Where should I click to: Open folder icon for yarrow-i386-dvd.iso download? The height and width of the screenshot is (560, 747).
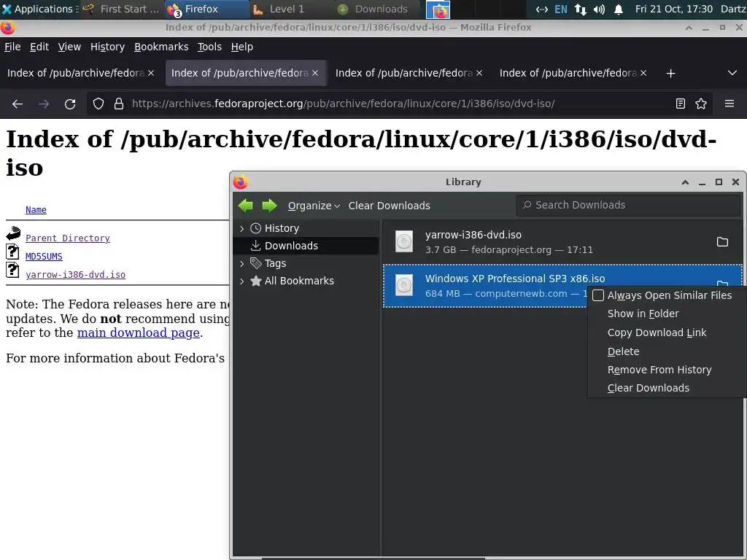pyautogui.click(x=722, y=242)
